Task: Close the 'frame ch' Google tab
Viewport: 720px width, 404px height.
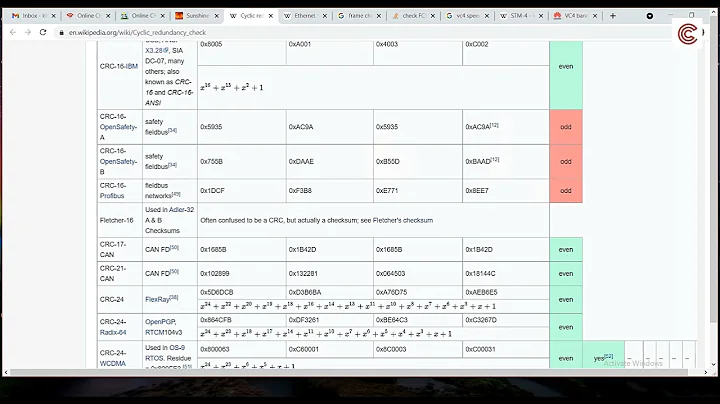Action: [379, 16]
